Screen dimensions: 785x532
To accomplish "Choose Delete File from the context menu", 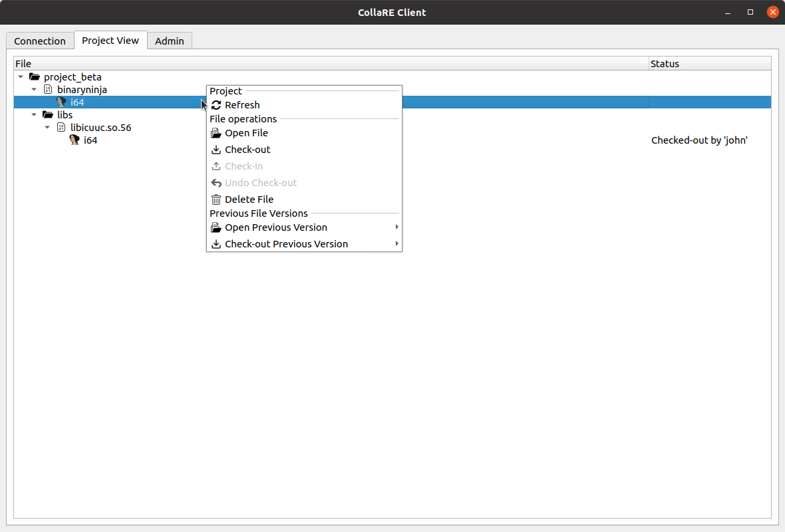I will pyautogui.click(x=249, y=199).
